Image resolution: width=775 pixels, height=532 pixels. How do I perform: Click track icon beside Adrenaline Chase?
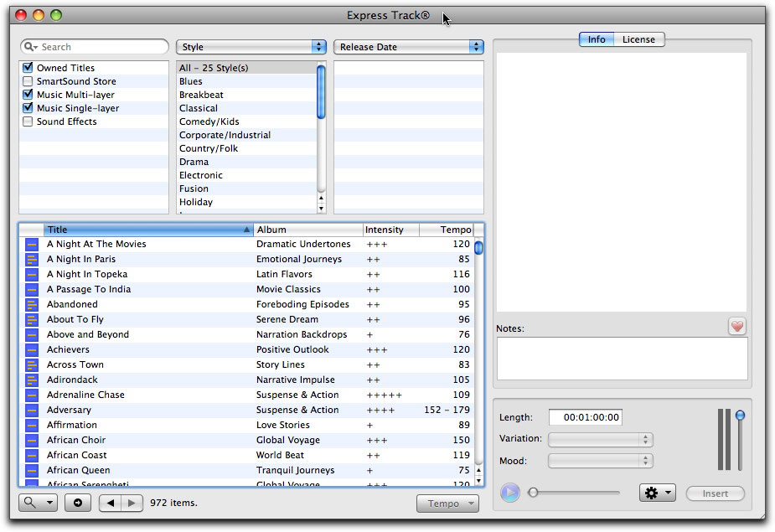(x=32, y=395)
